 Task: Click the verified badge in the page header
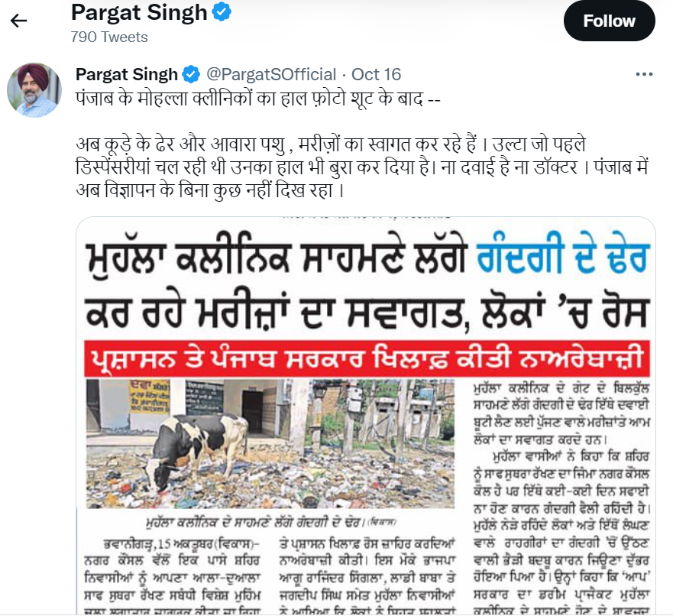(222, 11)
